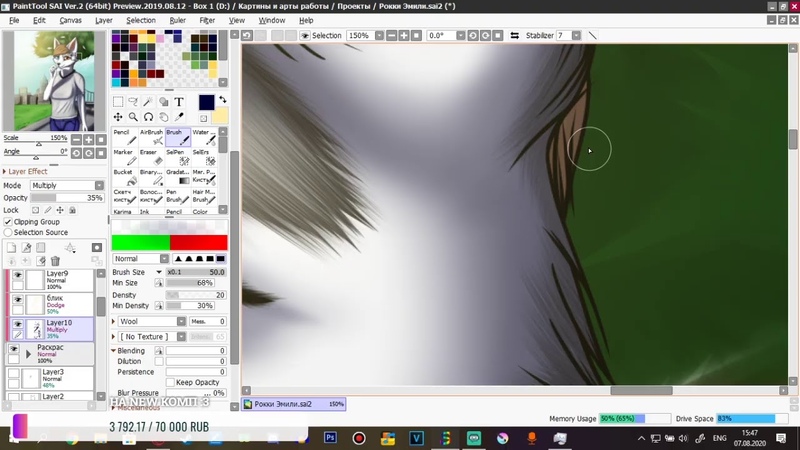Hide the Раскрас group eye icon

[x=14, y=349]
